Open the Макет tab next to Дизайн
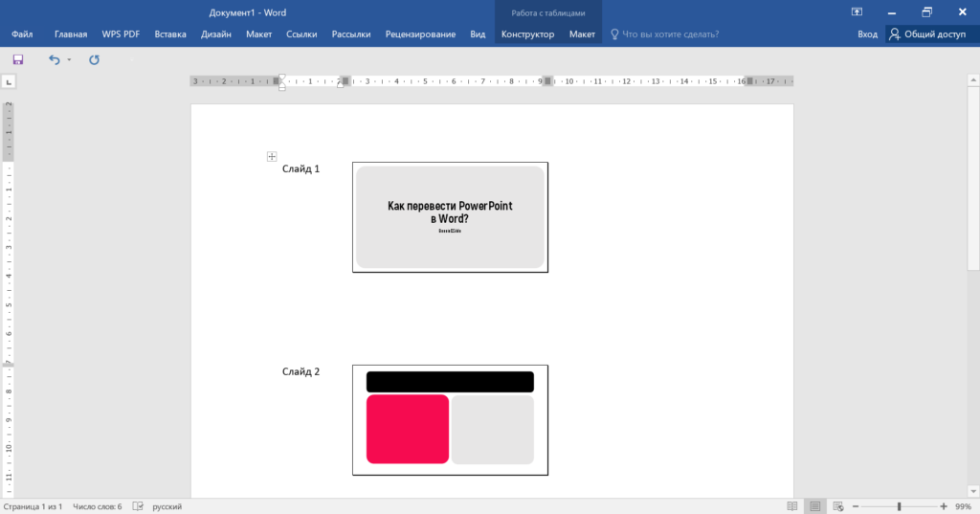 click(x=258, y=34)
